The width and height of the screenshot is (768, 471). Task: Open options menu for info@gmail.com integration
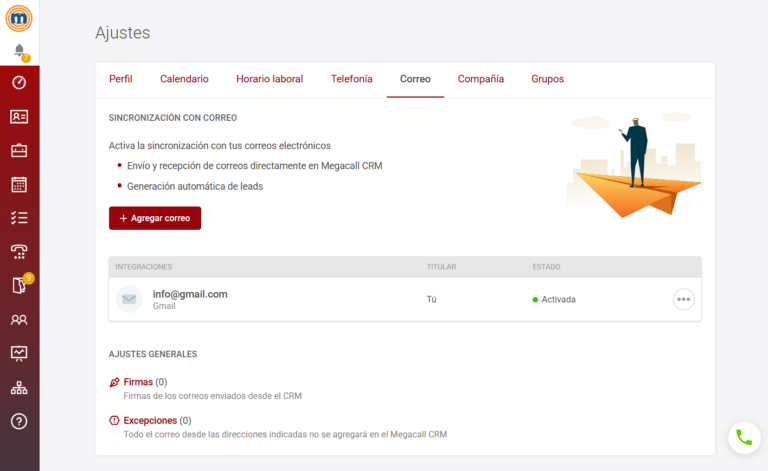click(683, 299)
